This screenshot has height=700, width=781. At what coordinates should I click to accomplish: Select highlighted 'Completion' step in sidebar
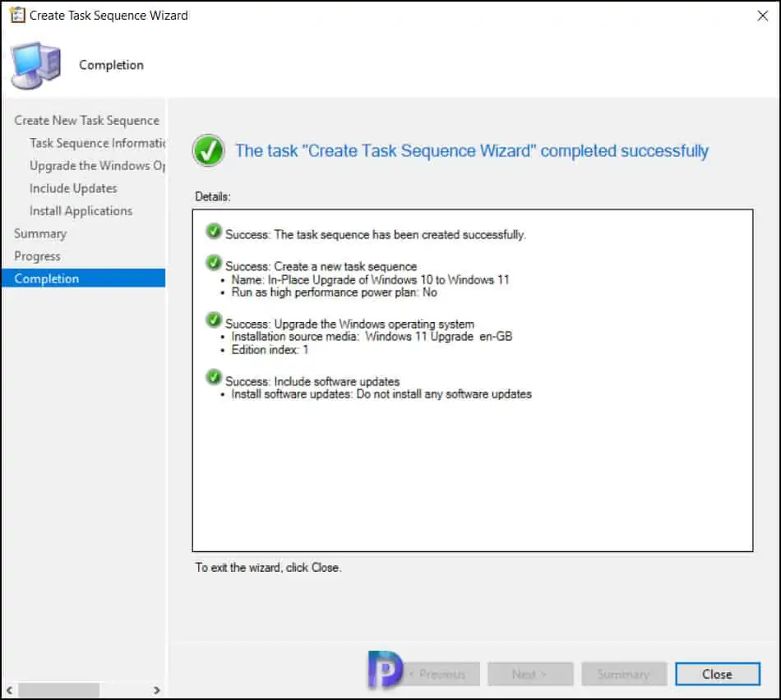point(83,279)
